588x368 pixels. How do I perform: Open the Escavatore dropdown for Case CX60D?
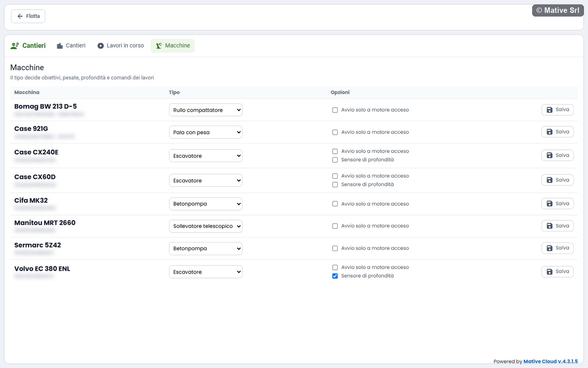point(205,180)
